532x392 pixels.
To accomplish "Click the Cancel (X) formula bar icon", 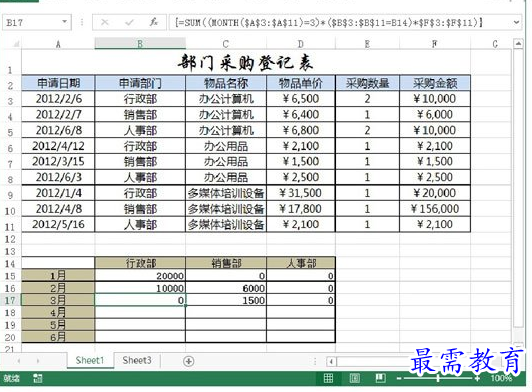I will coord(105,22).
